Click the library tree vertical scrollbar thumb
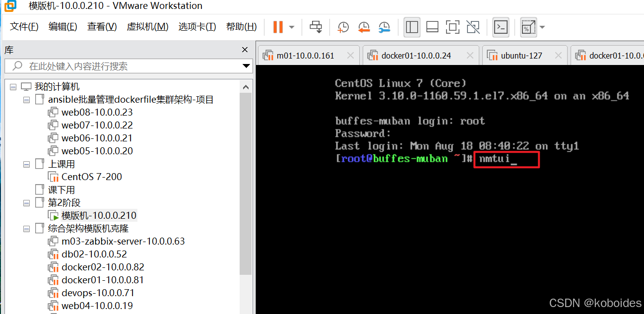The height and width of the screenshot is (314, 644). point(246,184)
